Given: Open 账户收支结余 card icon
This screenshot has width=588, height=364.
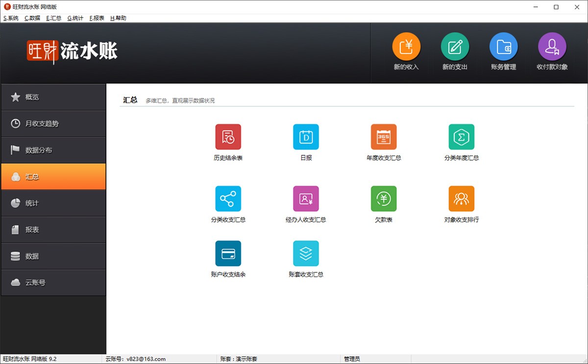Looking at the screenshot, I should [228, 253].
